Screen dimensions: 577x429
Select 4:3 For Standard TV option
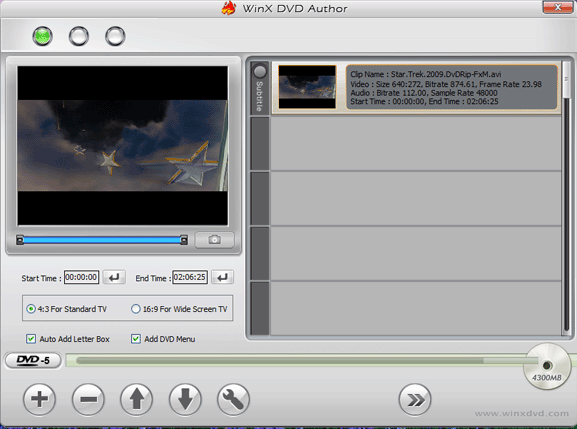(67, 309)
